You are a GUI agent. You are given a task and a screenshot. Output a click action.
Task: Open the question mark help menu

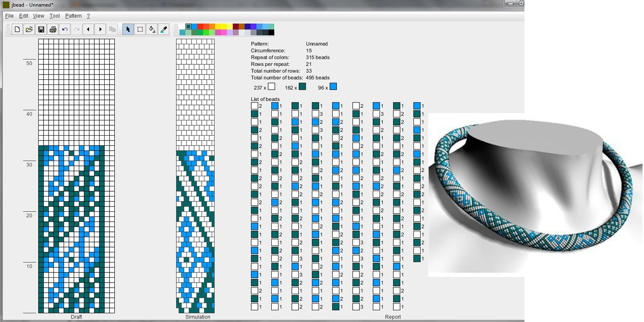tap(88, 16)
